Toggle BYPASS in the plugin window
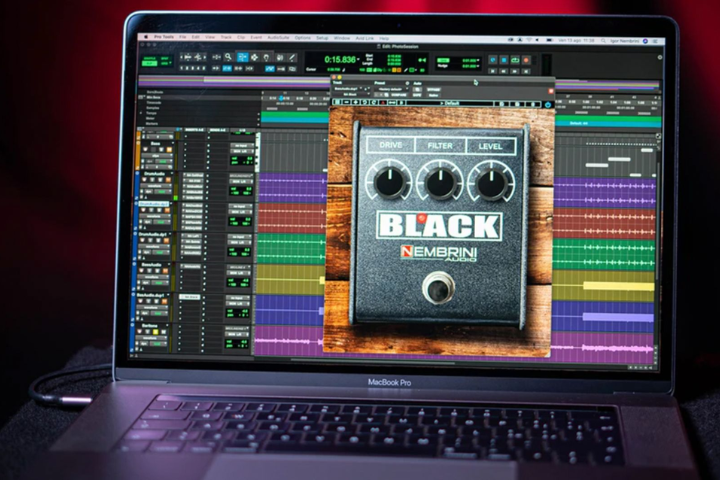Image resolution: width=720 pixels, height=480 pixels. click(x=433, y=90)
